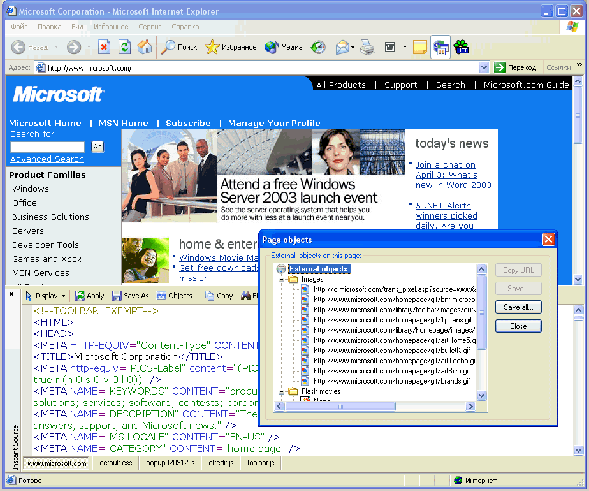The image size is (589, 491).
Task: Click the Page objects horizontal scrollbar thumb
Action: [341, 406]
